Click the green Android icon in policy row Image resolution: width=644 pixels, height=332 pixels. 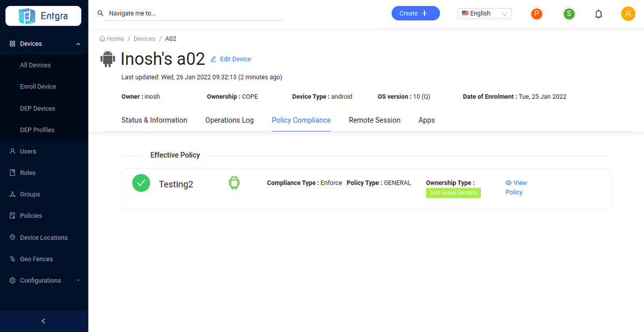click(233, 183)
